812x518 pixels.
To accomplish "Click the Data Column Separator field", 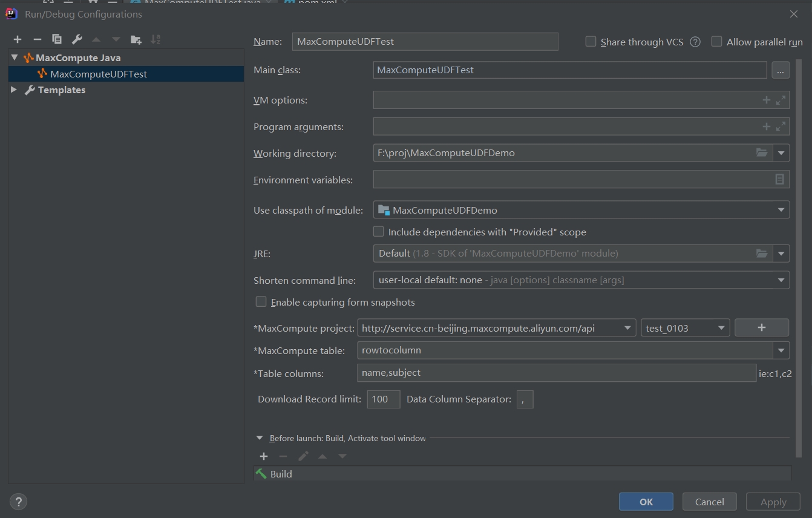I will 525,399.
